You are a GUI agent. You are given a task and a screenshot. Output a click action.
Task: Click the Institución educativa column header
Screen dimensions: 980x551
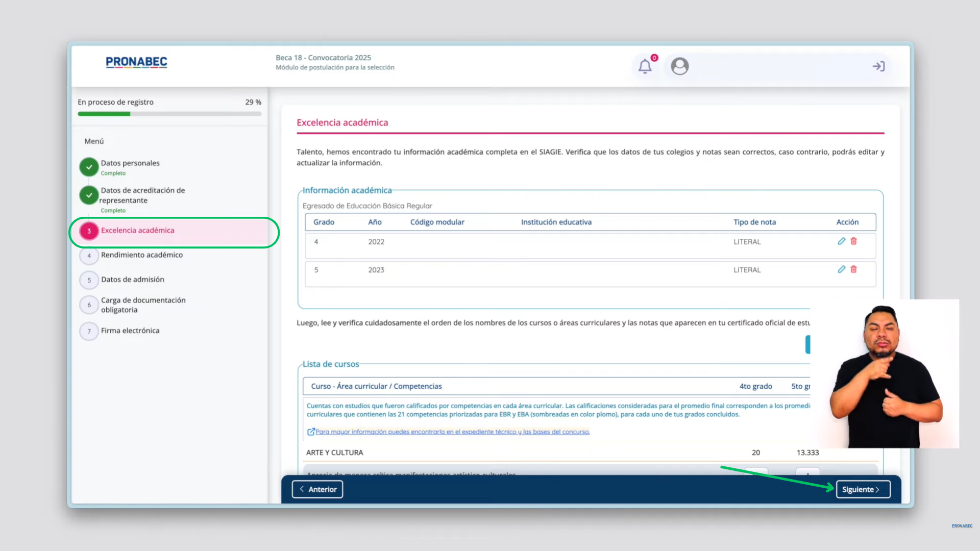pyautogui.click(x=556, y=222)
